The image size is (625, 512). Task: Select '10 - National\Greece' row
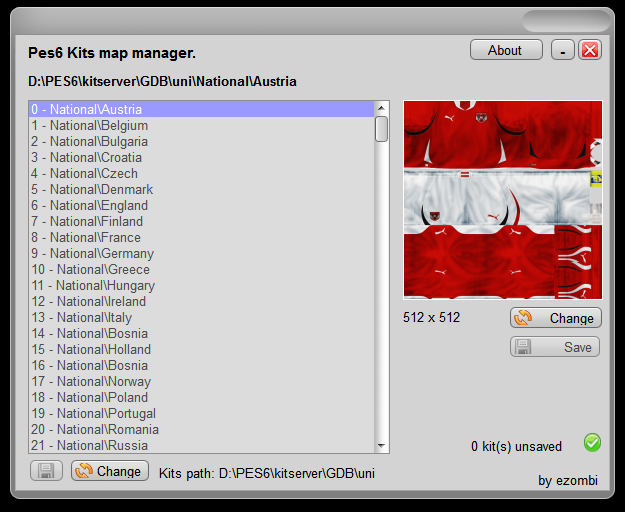point(202,269)
